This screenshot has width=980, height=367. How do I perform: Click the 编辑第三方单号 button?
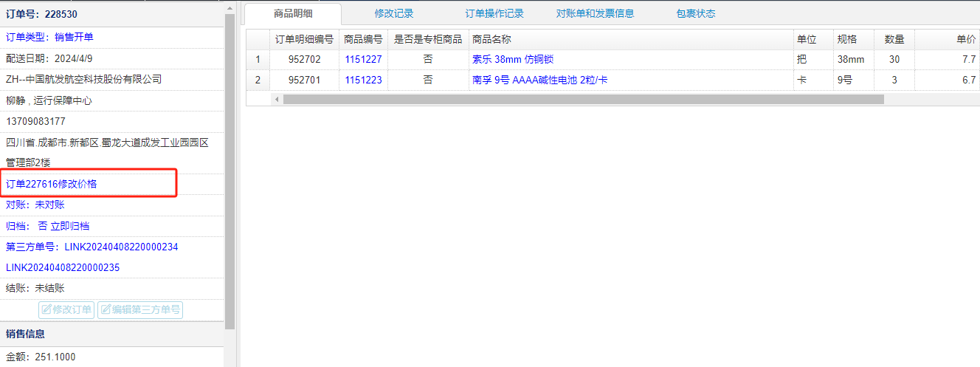(x=139, y=309)
